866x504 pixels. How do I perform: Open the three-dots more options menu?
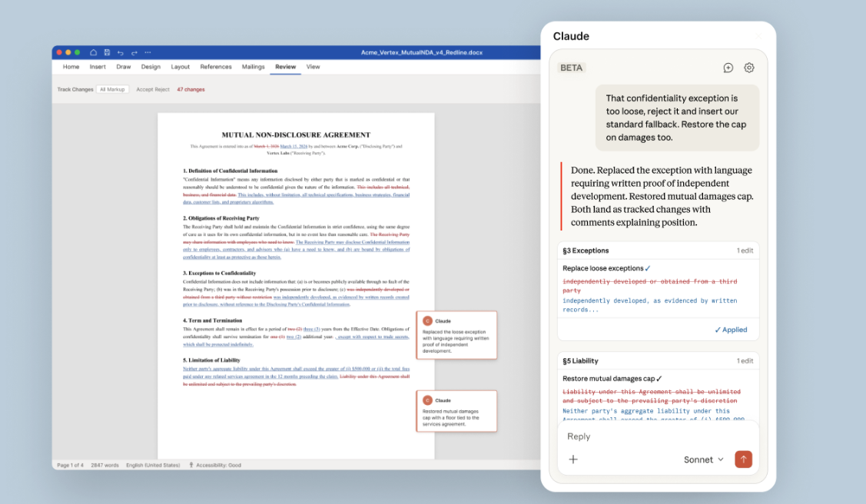click(148, 52)
